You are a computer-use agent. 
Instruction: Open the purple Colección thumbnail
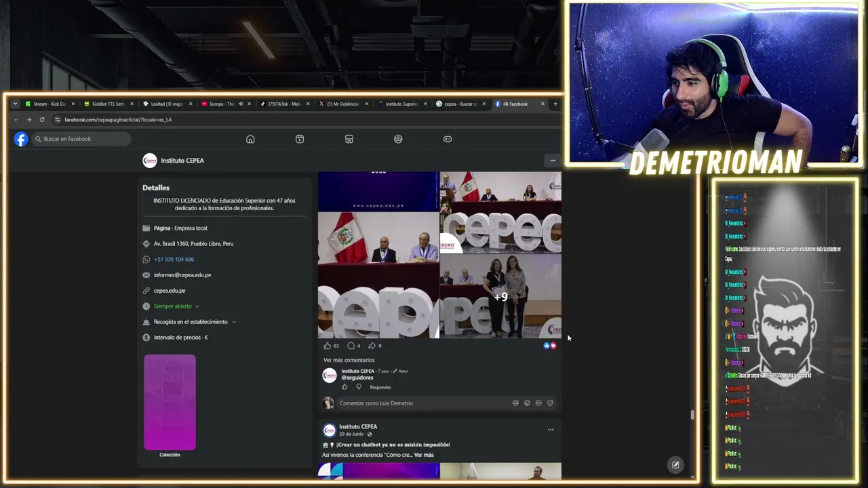pos(170,403)
